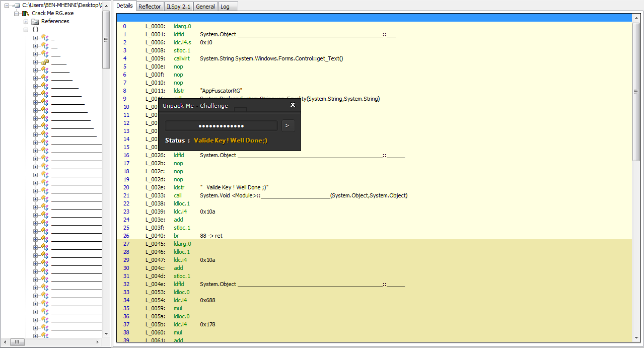Select the L_0001 ldfld System.Object row
Screen dimensions: 644x348
click(374, 34)
